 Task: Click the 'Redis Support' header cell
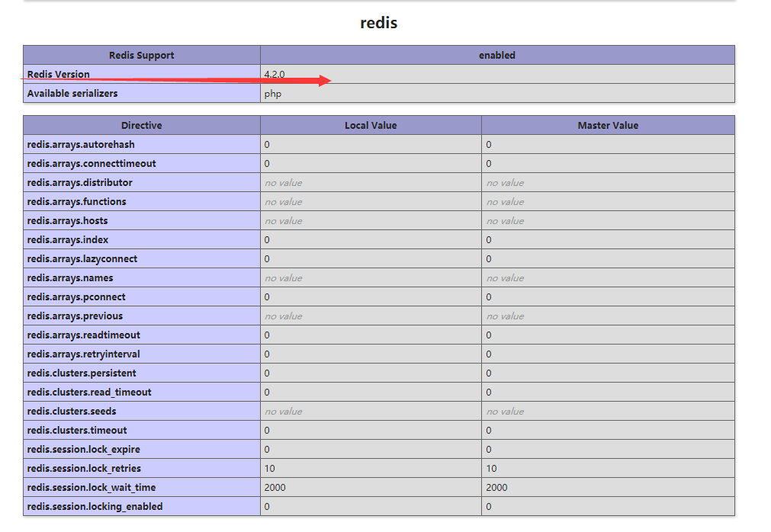tap(142, 55)
